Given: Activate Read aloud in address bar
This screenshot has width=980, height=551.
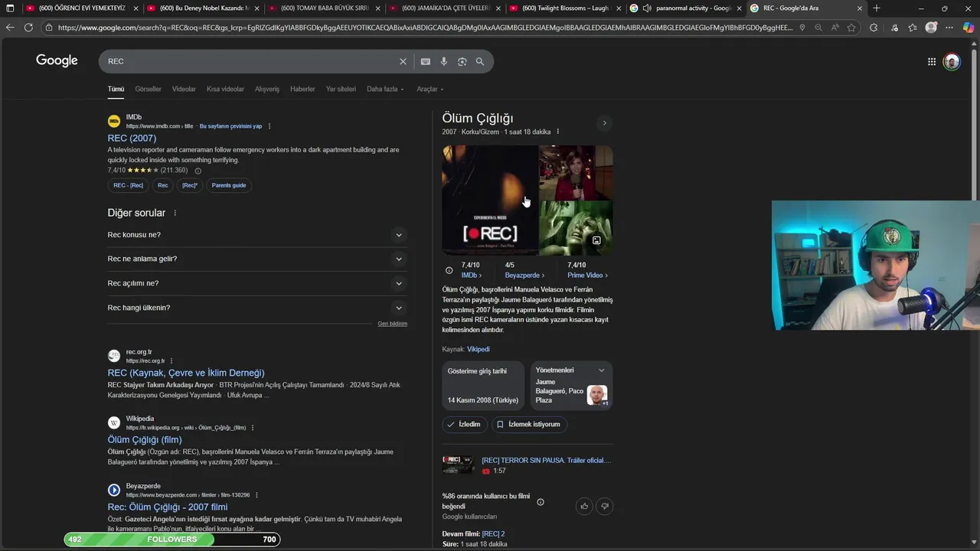Looking at the screenshot, I should [835, 28].
